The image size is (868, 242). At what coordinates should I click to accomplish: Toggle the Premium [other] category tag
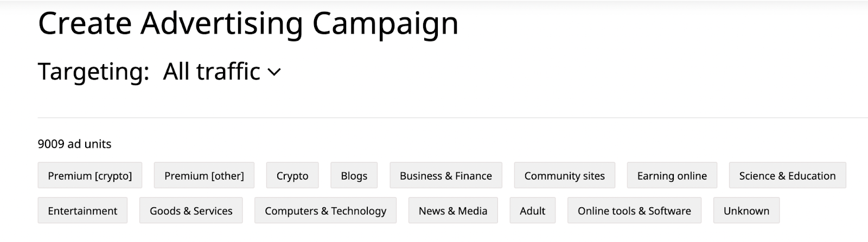(204, 176)
